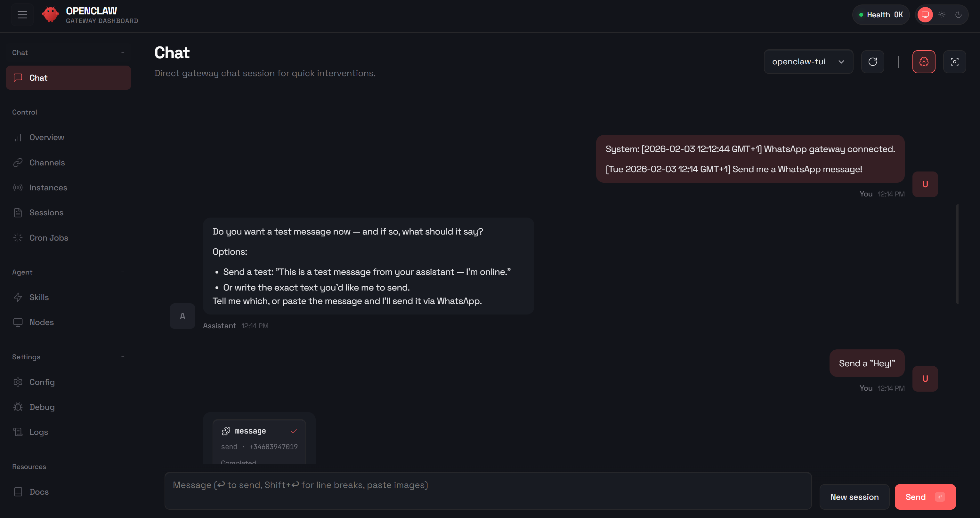The image size is (980, 518).
Task: Collapse the Control sidebar section
Action: click(123, 112)
